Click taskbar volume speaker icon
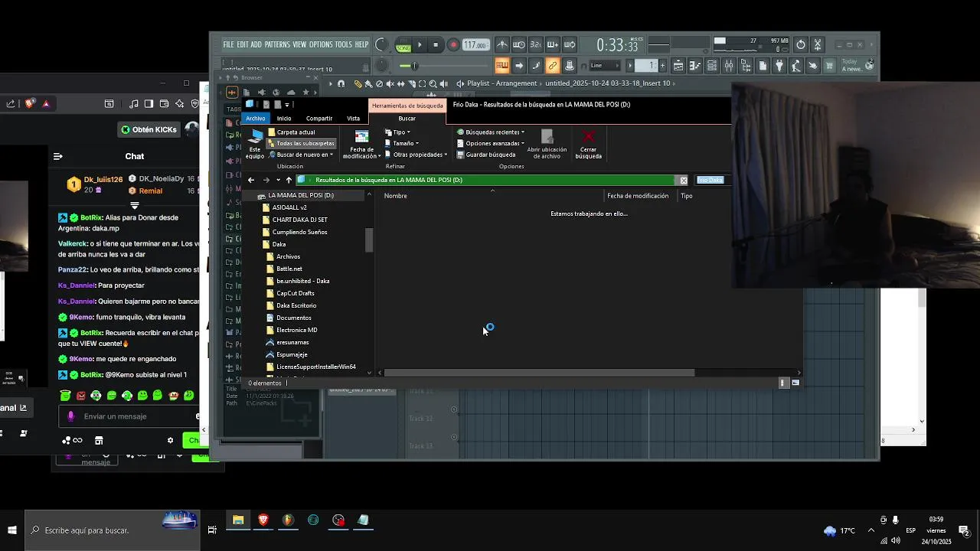 pos(896,541)
